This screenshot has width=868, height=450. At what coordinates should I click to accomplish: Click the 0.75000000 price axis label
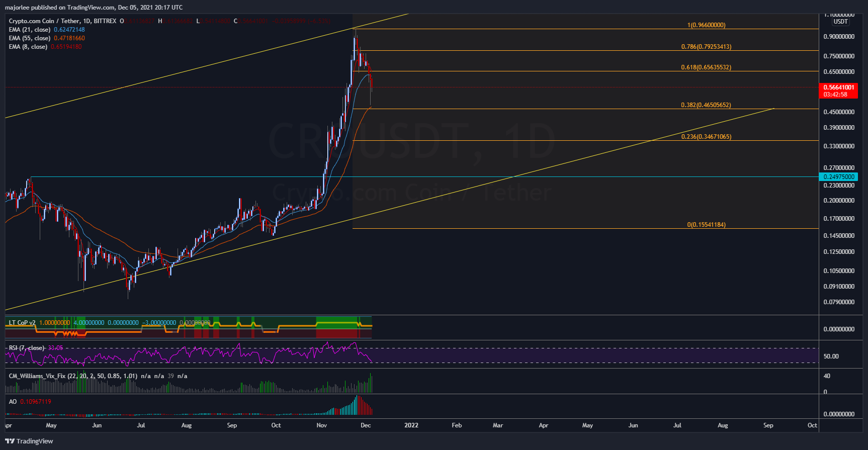tap(839, 56)
